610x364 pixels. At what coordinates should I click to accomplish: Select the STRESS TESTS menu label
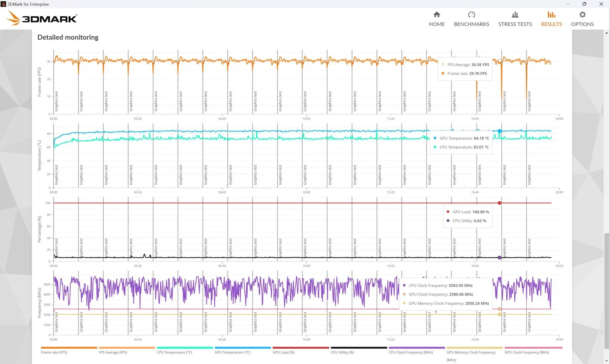point(515,24)
